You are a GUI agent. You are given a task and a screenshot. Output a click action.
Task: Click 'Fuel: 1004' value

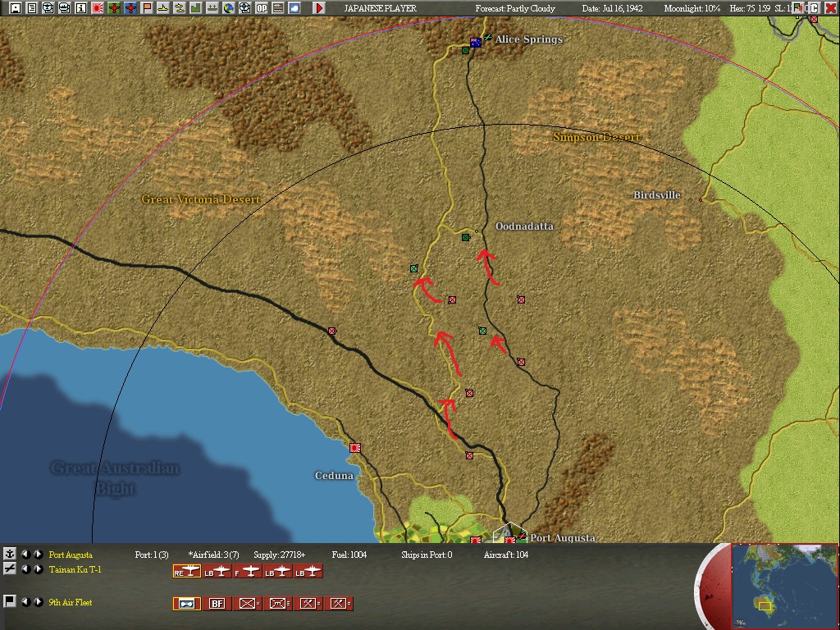[x=349, y=555]
